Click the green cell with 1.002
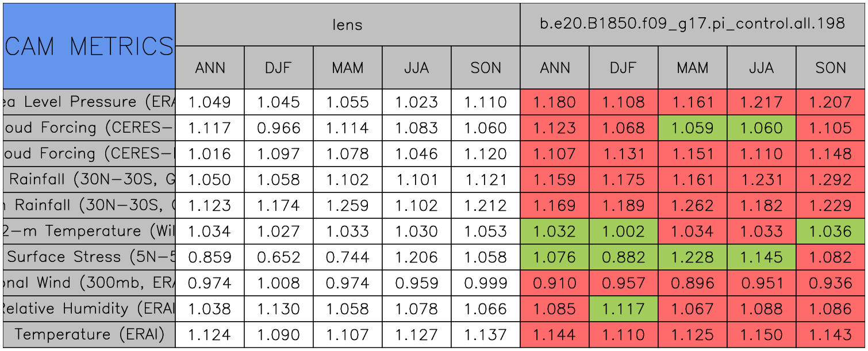The width and height of the screenshot is (868, 351). click(623, 232)
